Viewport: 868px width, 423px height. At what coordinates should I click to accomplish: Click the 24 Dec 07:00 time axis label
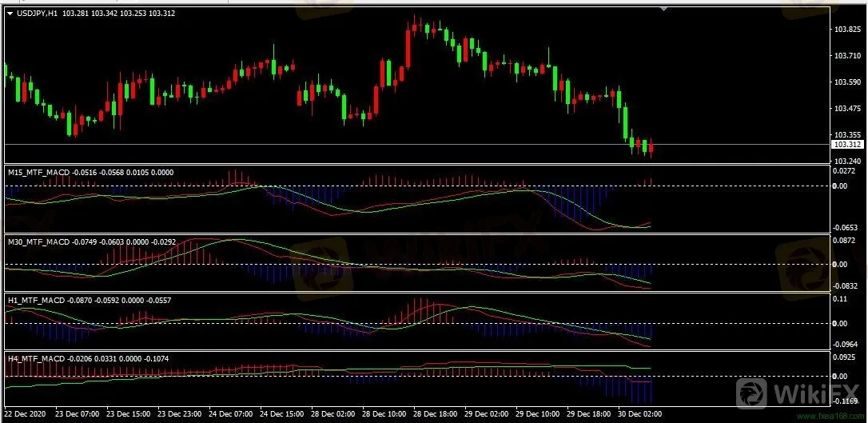click(x=233, y=414)
